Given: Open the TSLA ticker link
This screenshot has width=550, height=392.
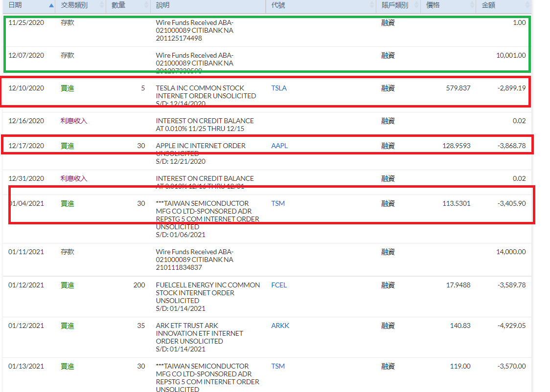Looking at the screenshot, I should tap(279, 88).
